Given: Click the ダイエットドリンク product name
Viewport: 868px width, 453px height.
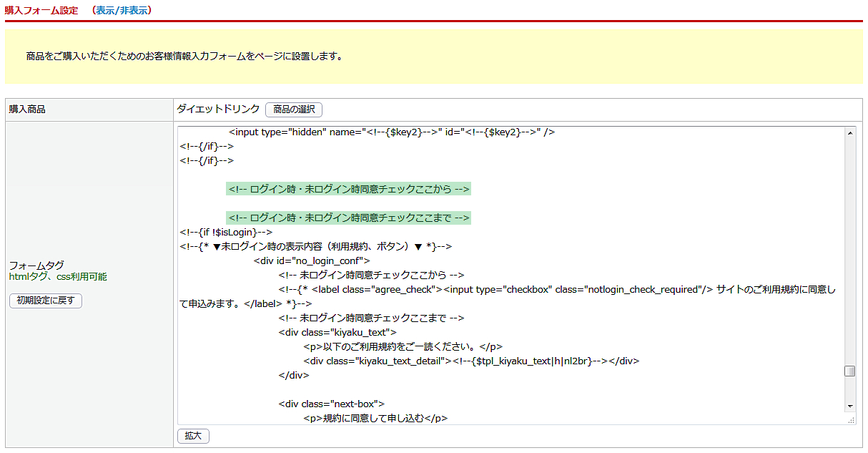Looking at the screenshot, I should click(x=218, y=109).
